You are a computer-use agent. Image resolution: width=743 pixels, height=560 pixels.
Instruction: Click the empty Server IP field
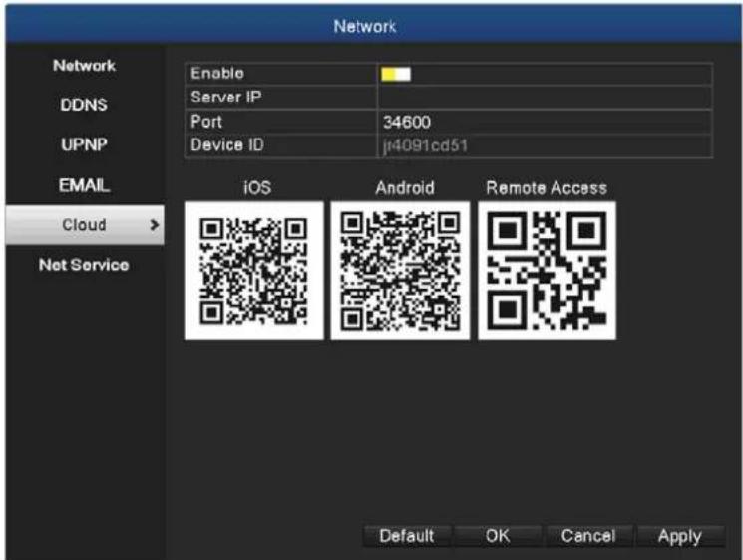(x=545, y=98)
